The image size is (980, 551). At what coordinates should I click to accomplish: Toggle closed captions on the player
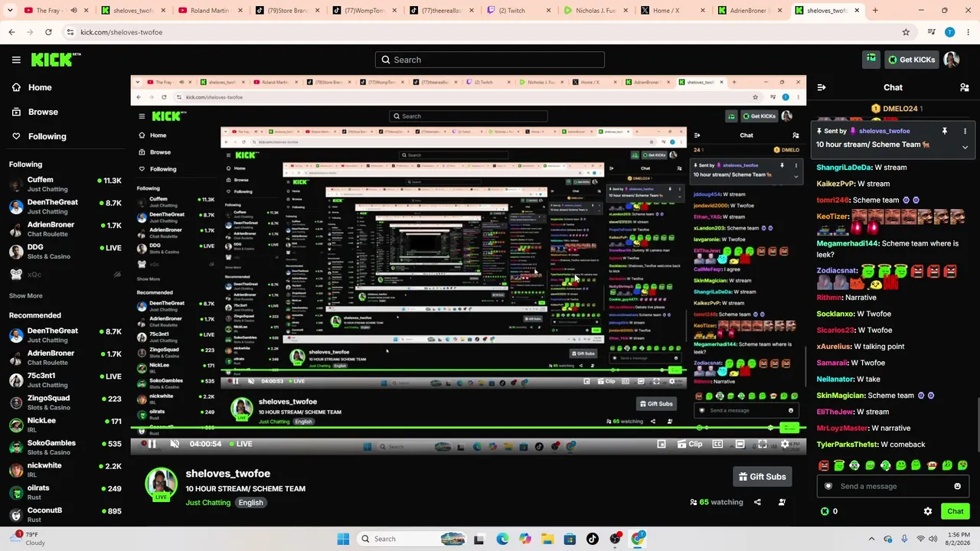pos(717,444)
